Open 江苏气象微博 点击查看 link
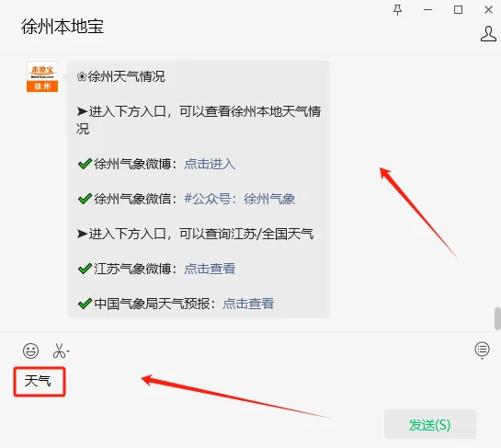 pos(210,269)
